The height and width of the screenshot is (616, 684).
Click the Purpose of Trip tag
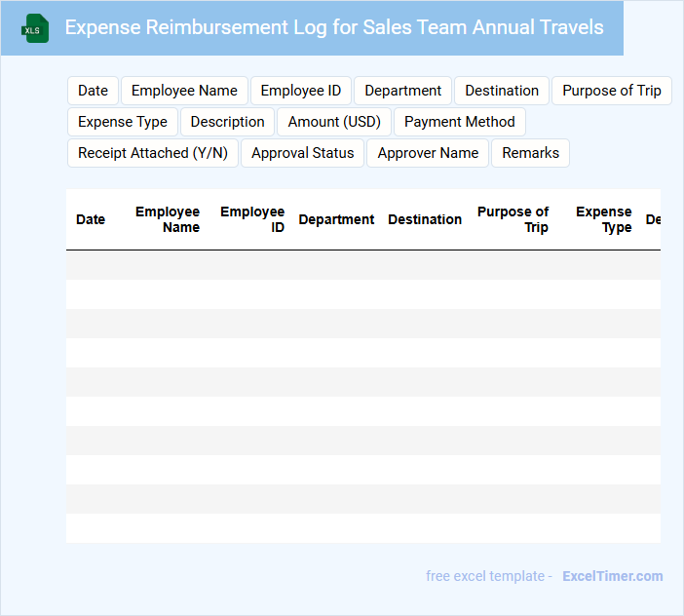click(x=611, y=91)
